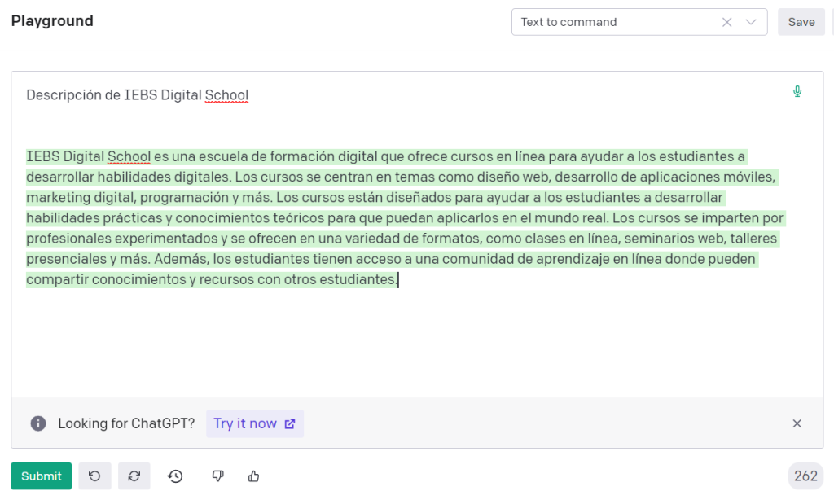Click the 262 token counter

click(x=805, y=476)
